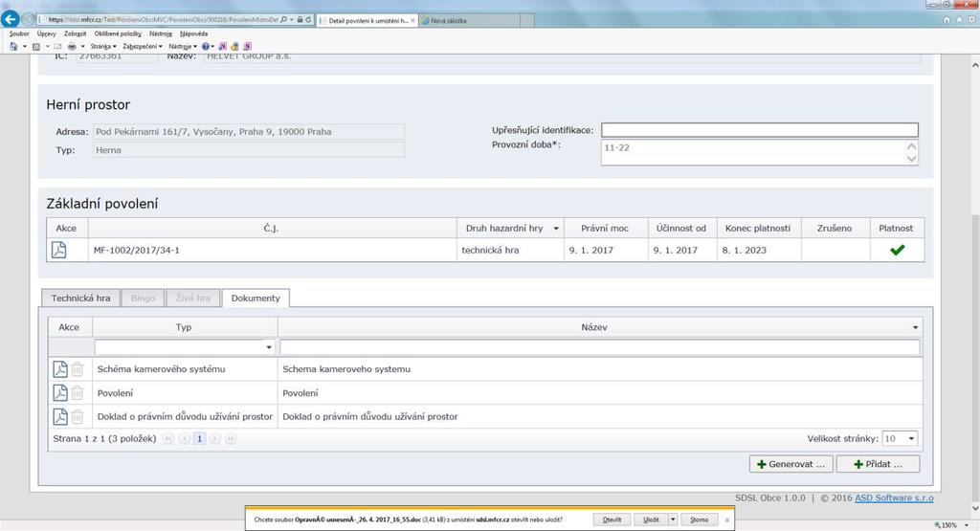Open PDF for Schéma kamerového systému

pos(60,369)
